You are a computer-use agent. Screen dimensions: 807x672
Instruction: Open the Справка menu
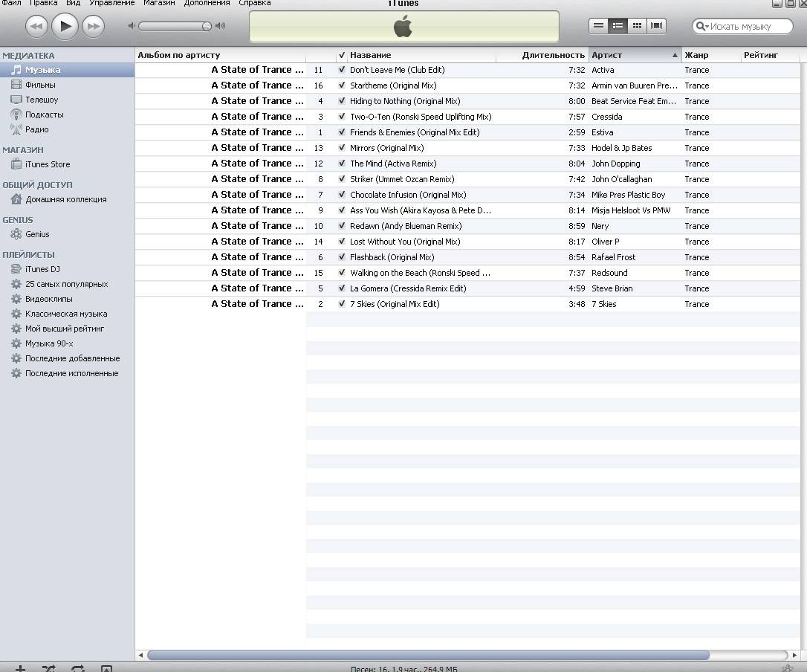tap(255, 3)
